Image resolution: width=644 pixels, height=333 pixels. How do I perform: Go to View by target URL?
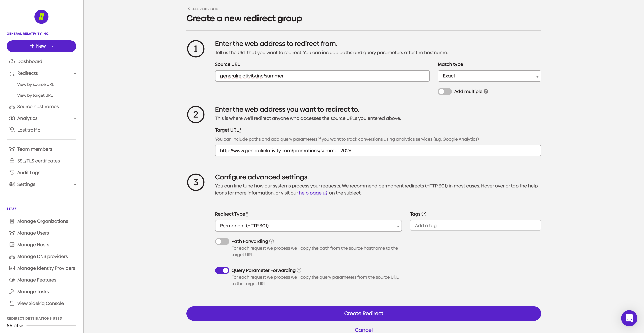pos(35,95)
